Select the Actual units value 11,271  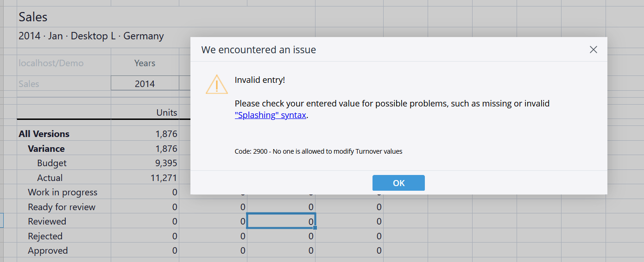(164, 178)
